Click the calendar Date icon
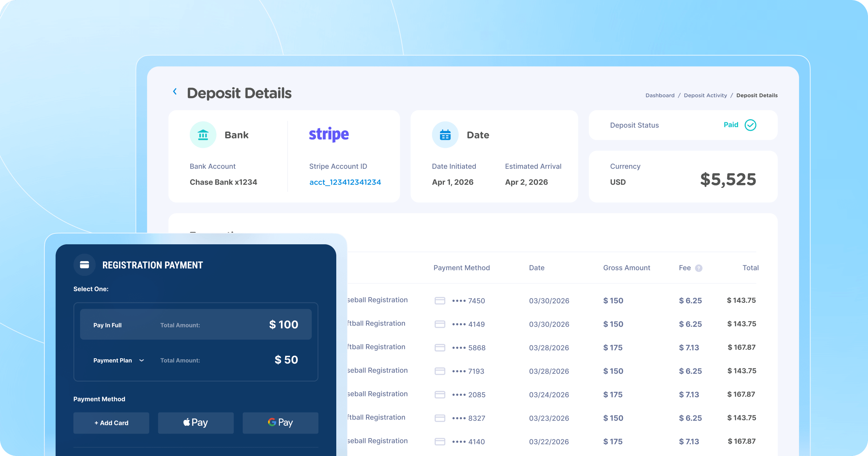 tap(445, 135)
